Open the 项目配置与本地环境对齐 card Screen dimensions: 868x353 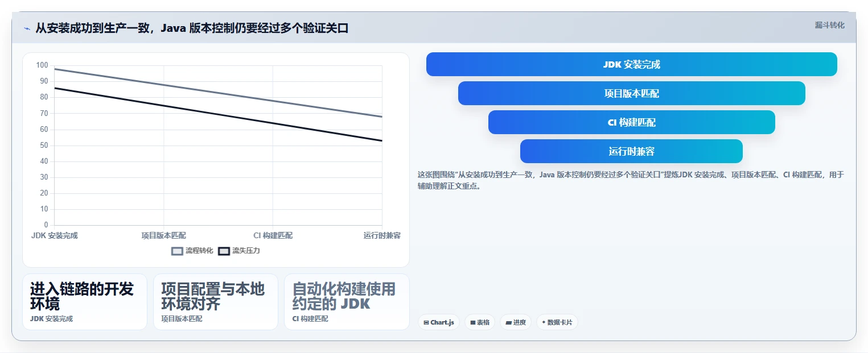click(216, 302)
